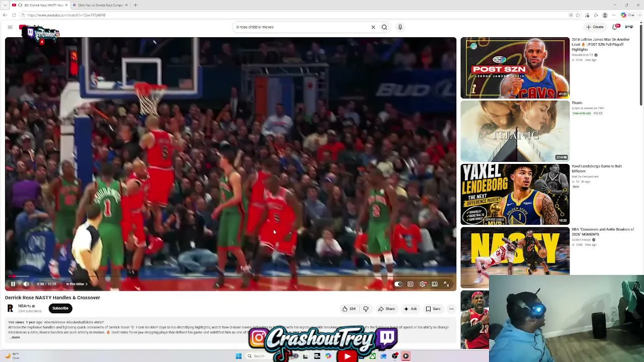Open '2016 LeBron James Was On Another Level' title

pyautogui.click(x=601, y=44)
